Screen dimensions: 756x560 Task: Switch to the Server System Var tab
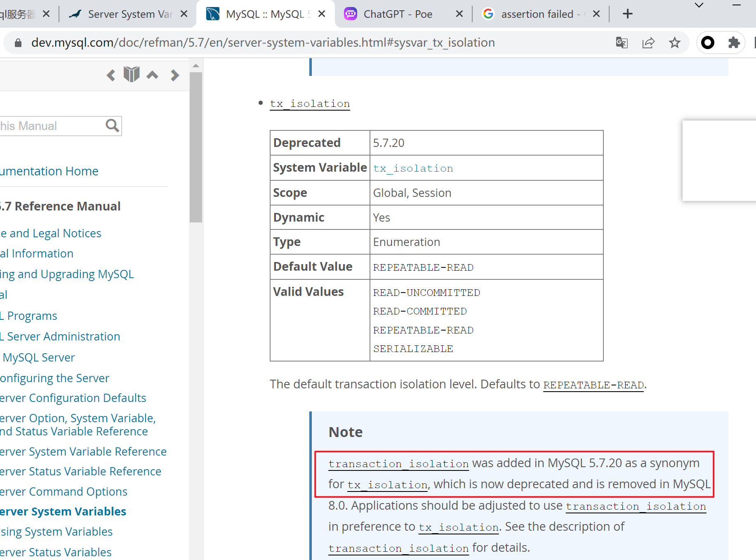click(130, 14)
